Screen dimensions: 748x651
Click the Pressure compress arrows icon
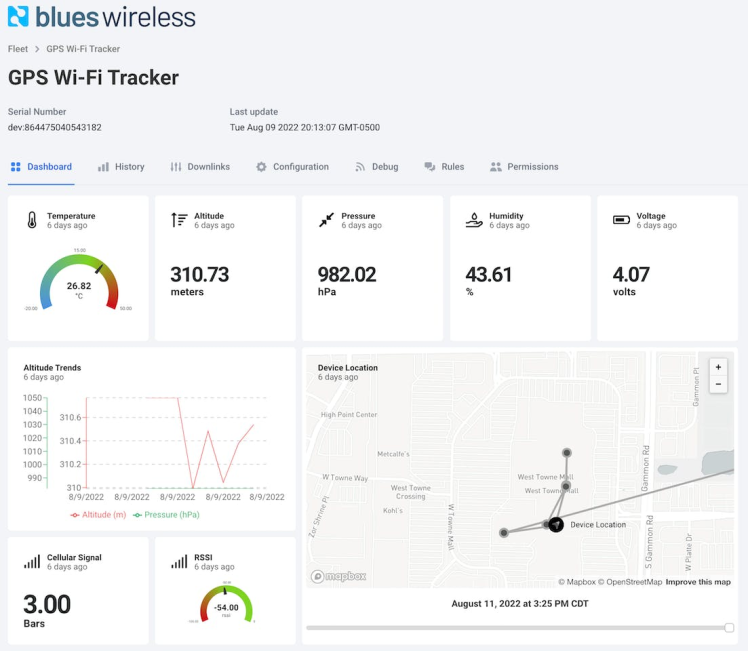[326, 220]
